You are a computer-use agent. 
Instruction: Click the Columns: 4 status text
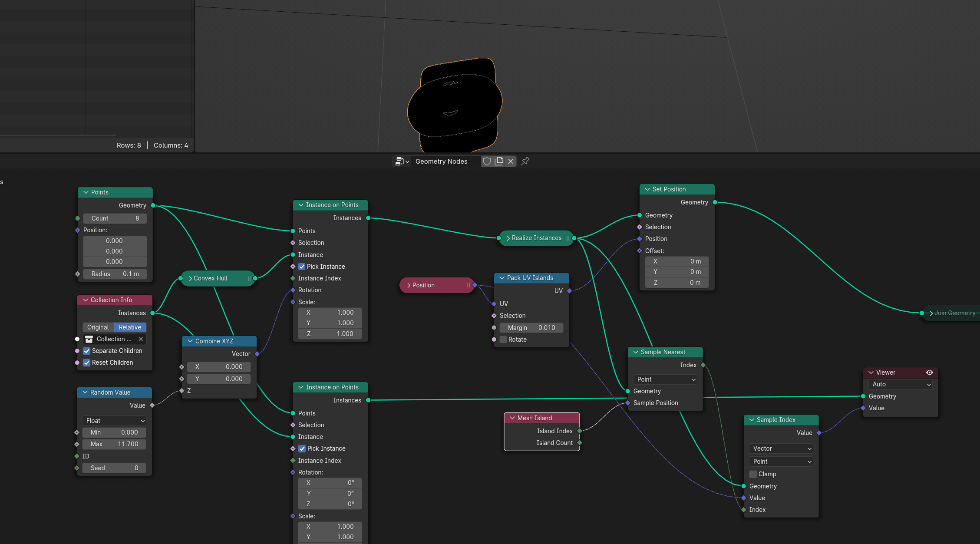(x=171, y=145)
